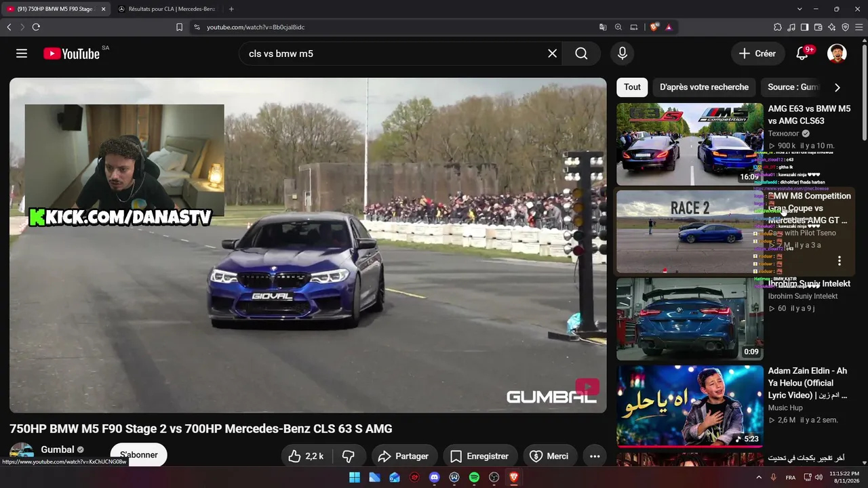The image size is (868, 488).
Task: Click the Music Hup channel name
Action: [x=785, y=407]
